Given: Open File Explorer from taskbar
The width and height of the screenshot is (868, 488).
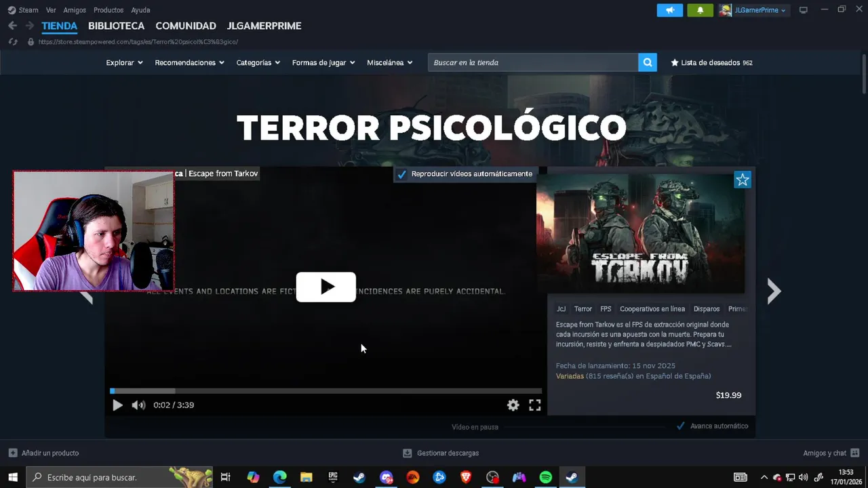Looking at the screenshot, I should (306, 477).
